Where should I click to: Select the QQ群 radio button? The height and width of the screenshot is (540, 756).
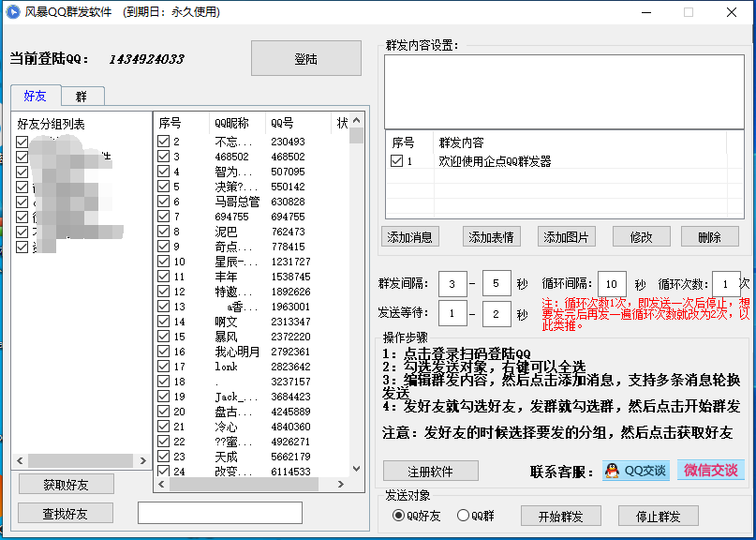[x=463, y=516]
